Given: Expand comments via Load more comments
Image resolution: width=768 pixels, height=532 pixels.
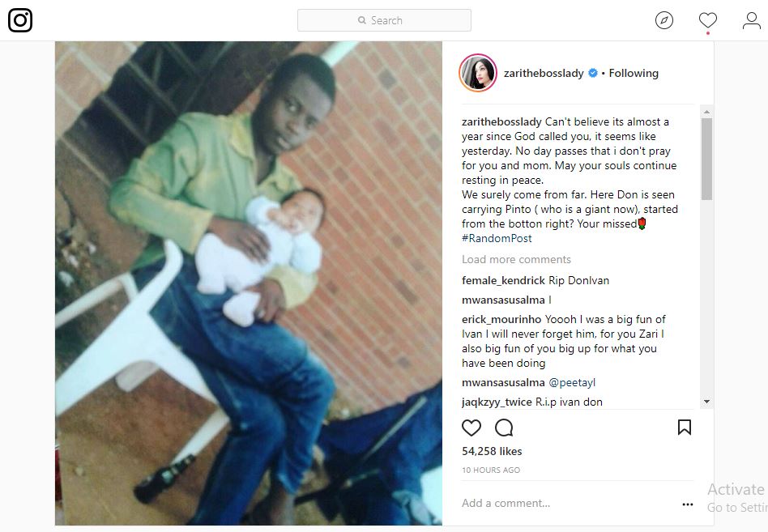Looking at the screenshot, I should [516, 259].
